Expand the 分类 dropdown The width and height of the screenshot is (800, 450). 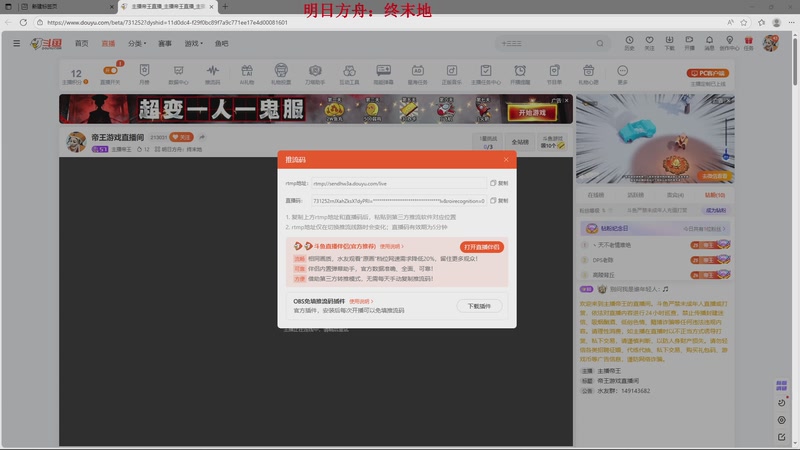[x=137, y=43]
